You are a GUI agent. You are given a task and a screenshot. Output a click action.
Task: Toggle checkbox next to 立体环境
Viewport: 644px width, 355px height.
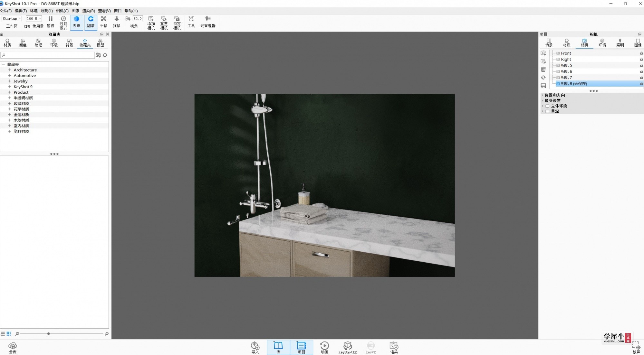coord(548,105)
